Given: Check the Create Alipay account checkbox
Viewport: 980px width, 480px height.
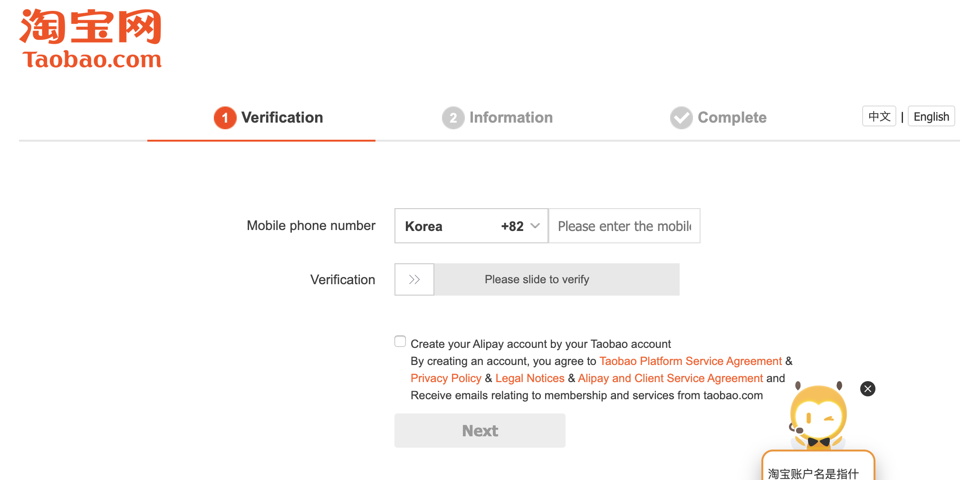Looking at the screenshot, I should 400,341.
